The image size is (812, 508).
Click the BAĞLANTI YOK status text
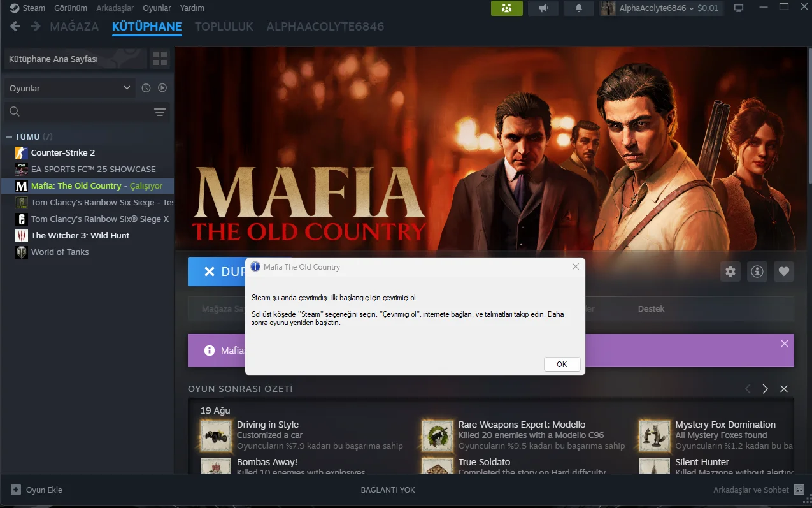(x=388, y=490)
